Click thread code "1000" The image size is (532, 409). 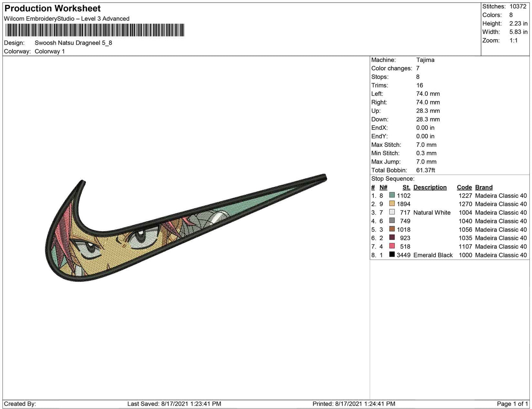465,255
